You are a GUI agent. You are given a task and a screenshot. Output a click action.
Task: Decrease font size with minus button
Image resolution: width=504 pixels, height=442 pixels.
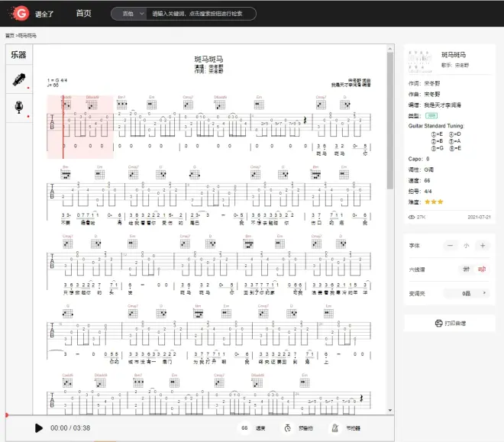coord(448,245)
